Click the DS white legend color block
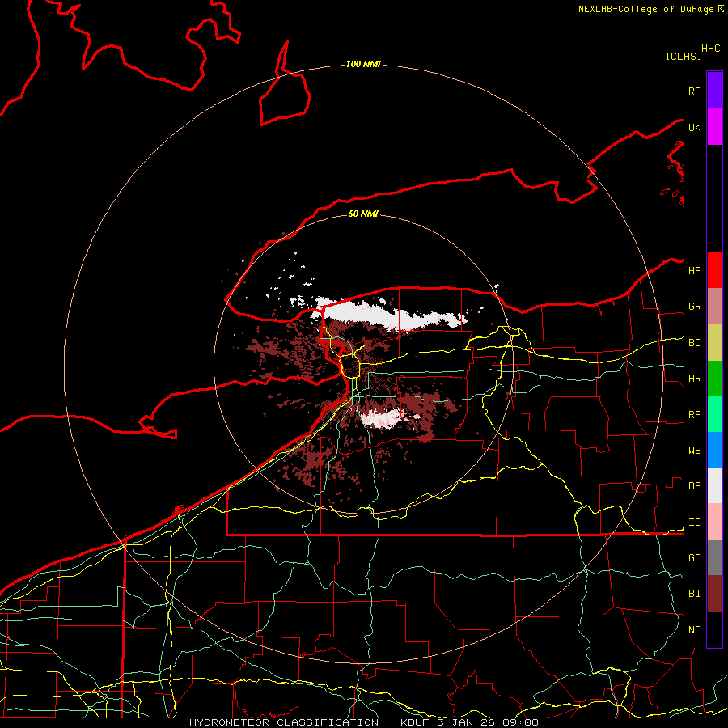The width and height of the screenshot is (728, 728). pyautogui.click(x=714, y=485)
